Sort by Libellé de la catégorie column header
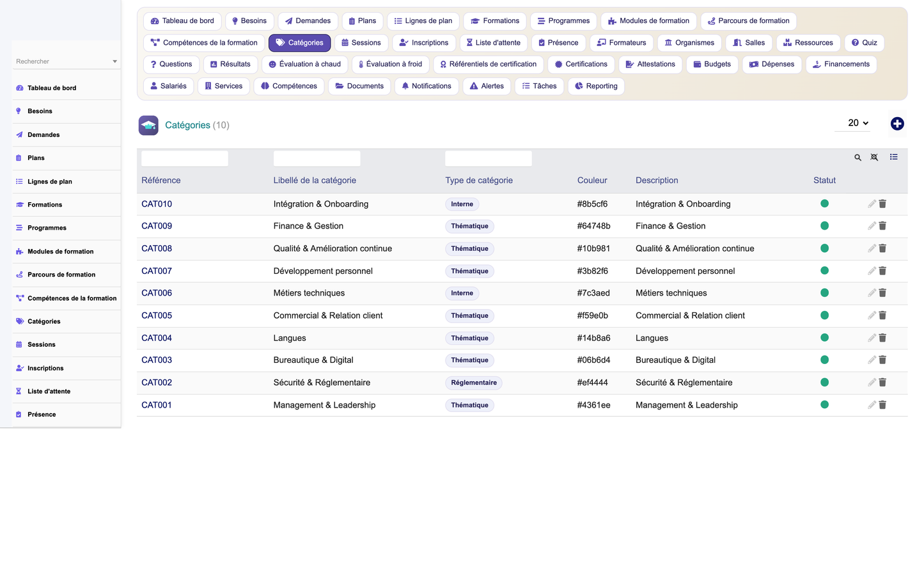 click(x=315, y=180)
